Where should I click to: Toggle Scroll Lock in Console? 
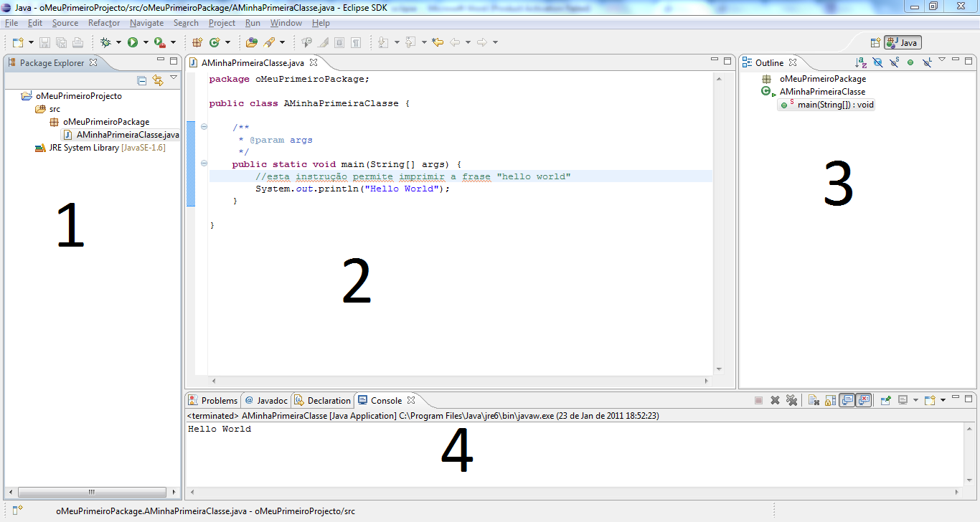click(830, 400)
